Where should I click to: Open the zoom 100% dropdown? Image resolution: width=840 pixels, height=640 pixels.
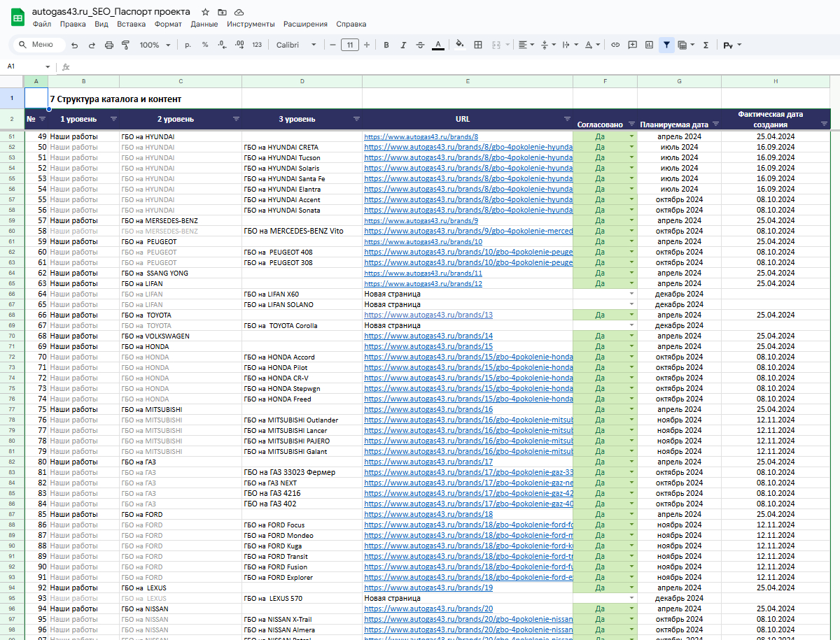click(x=155, y=45)
